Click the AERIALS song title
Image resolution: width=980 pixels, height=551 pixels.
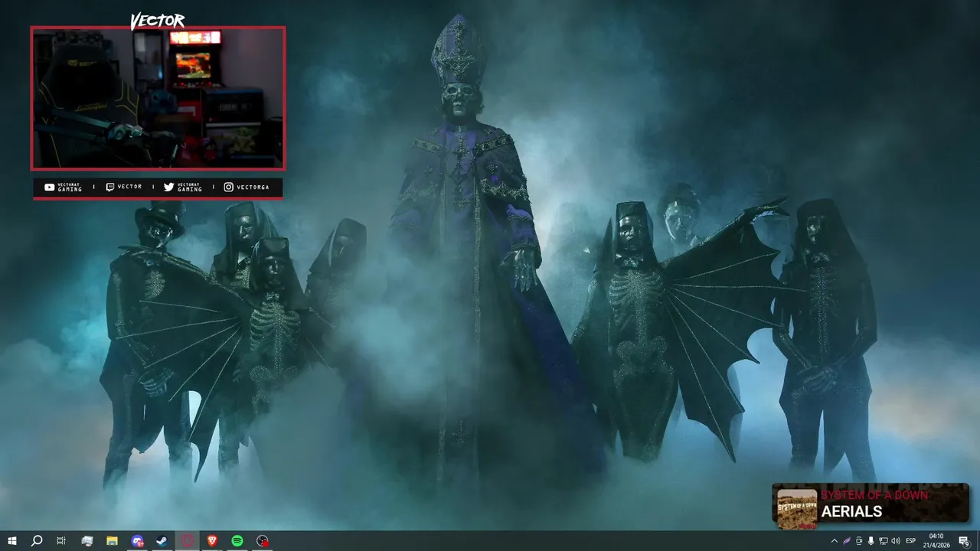point(851,512)
